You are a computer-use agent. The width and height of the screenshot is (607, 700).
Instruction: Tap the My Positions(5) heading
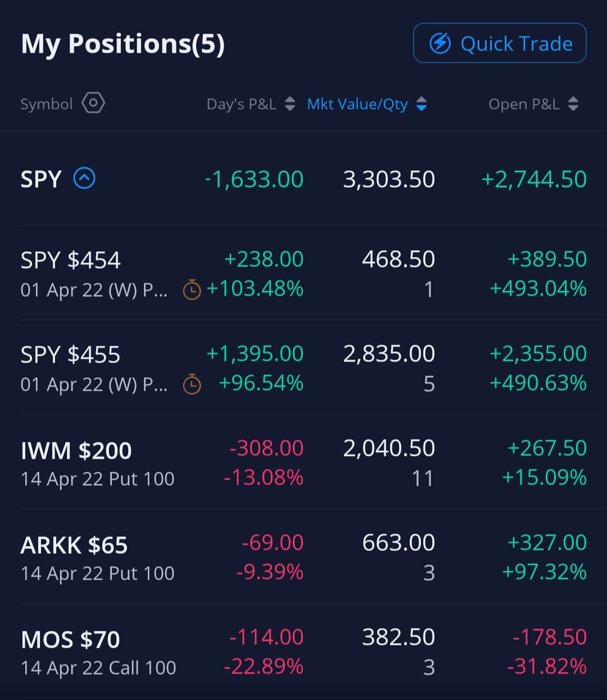click(x=123, y=44)
